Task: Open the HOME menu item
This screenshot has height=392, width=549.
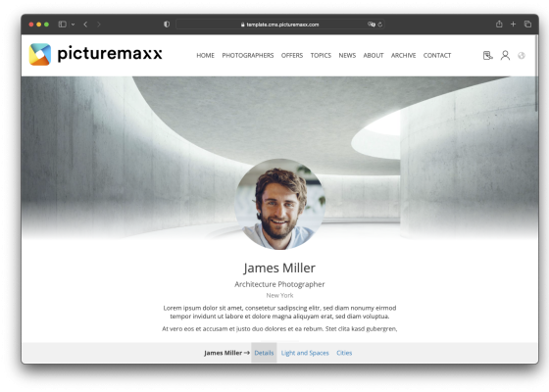Action: click(205, 55)
